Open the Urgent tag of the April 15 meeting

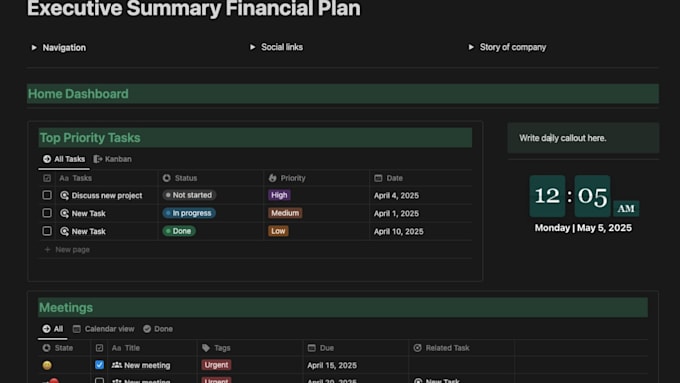tap(216, 365)
